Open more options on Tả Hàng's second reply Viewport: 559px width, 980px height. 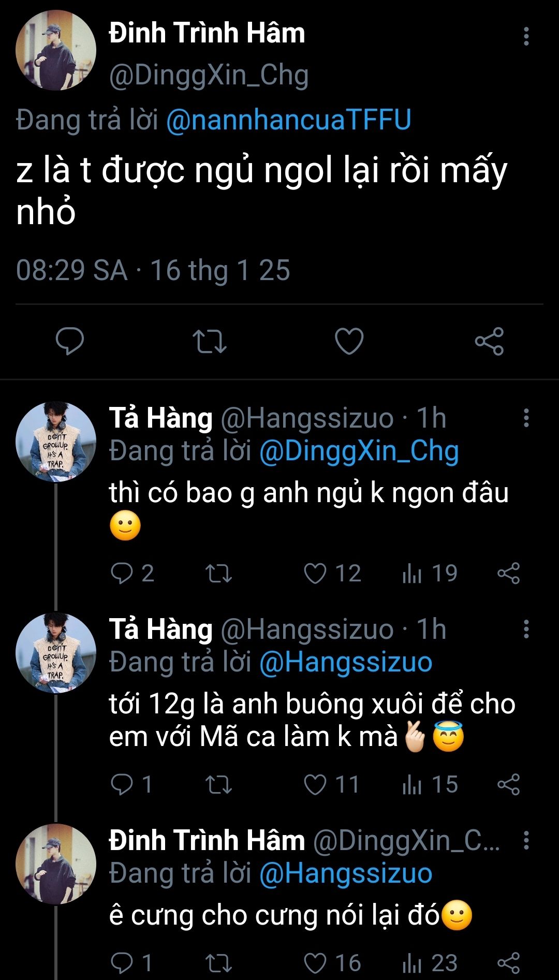coord(526,629)
